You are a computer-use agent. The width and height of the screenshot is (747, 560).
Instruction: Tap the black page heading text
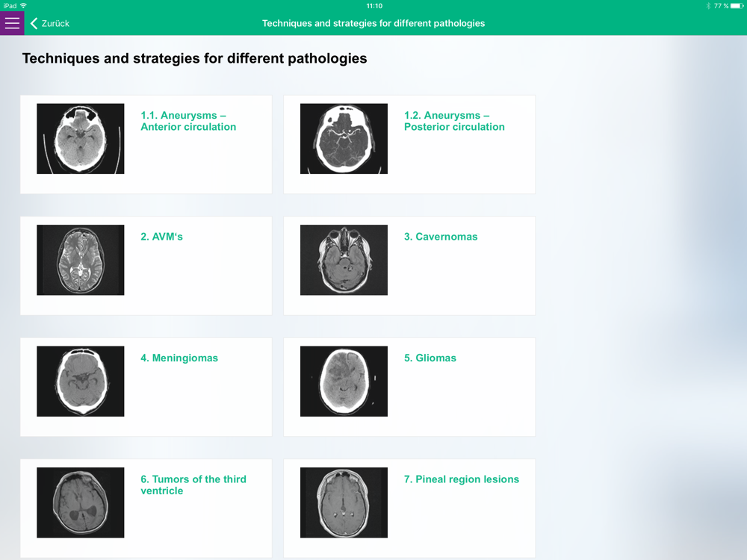194,58
